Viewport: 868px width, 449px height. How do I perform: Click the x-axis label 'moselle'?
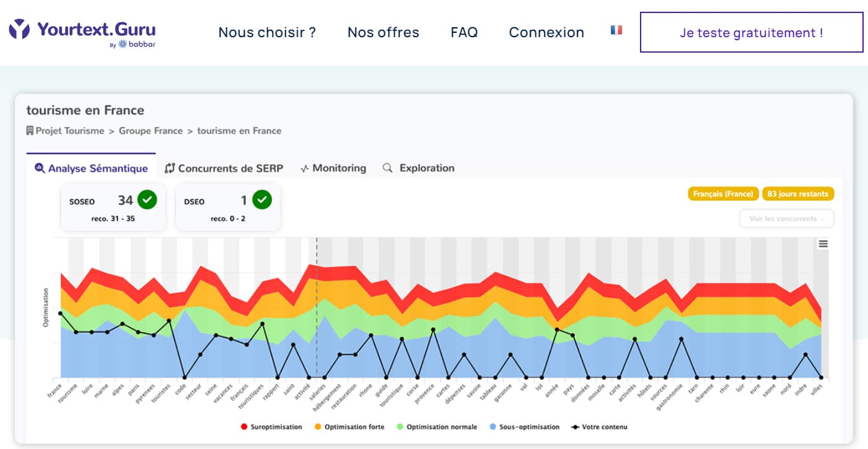(597, 393)
